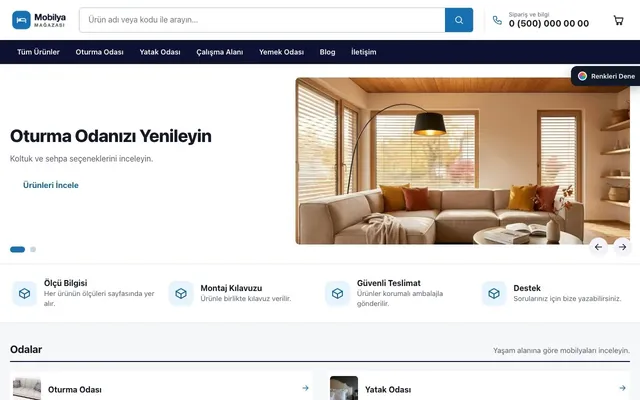The image size is (640, 400).
Task: Click the Ürünle birlikte kılavuz verilir text
Action: coord(246,299)
